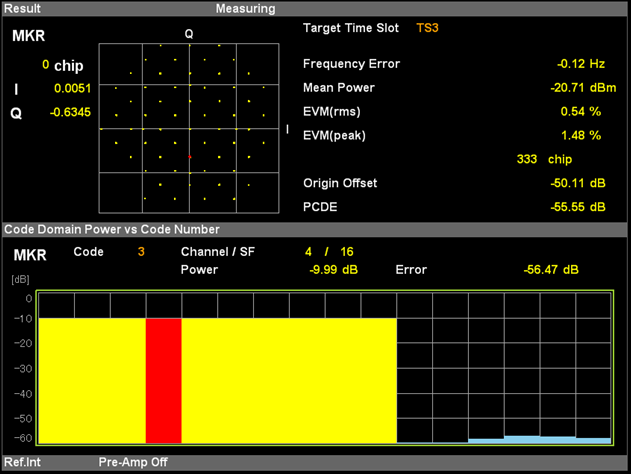Select the marker Code number 3 field
The height and width of the screenshot is (474, 631).
[x=141, y=252]
